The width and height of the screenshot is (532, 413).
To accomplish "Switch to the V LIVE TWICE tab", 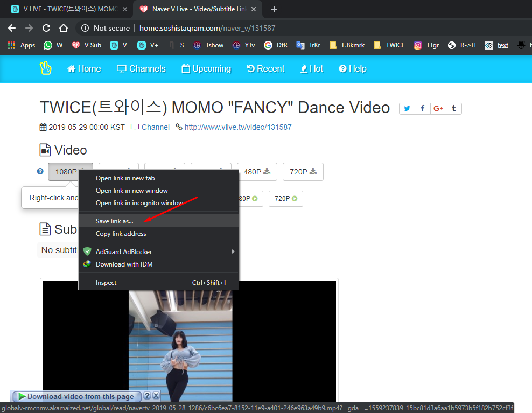I will (x=65, y=9).
